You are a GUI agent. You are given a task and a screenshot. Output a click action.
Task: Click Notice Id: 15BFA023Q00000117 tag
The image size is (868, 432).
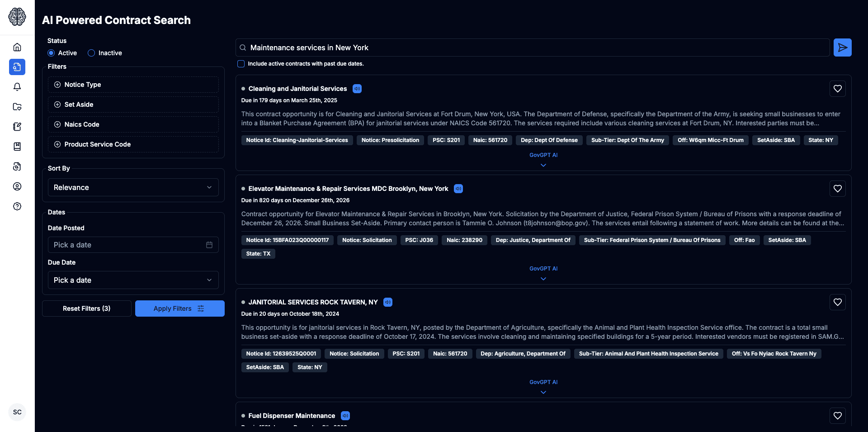[x=288, y=240]
